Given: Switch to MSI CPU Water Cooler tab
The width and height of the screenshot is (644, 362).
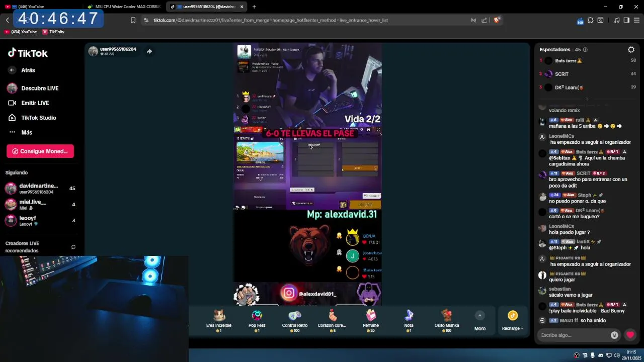Looking at the screenshot, I should 124,7.
